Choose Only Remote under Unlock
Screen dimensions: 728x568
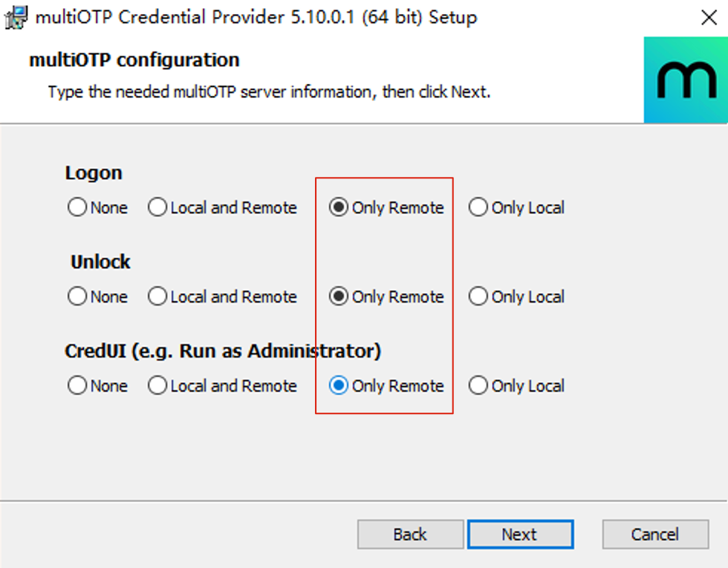[x=339, y=297]
